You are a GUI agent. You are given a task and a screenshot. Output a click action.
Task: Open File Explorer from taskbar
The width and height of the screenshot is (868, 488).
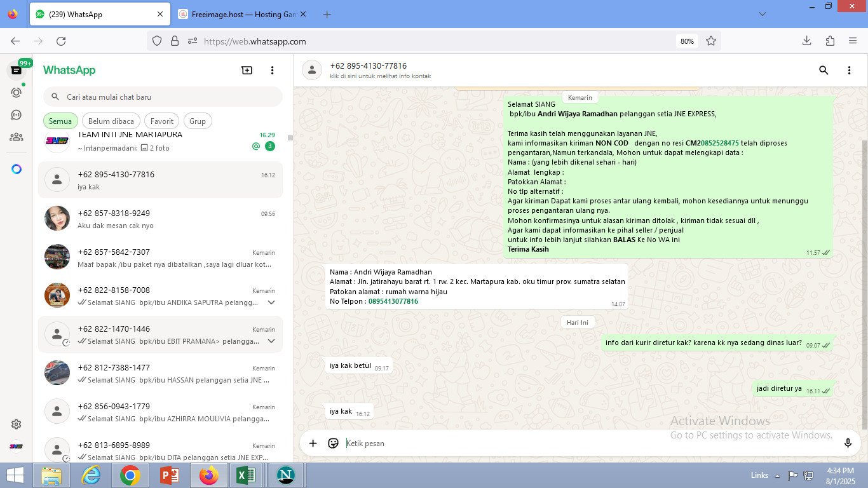click(51, 475)
